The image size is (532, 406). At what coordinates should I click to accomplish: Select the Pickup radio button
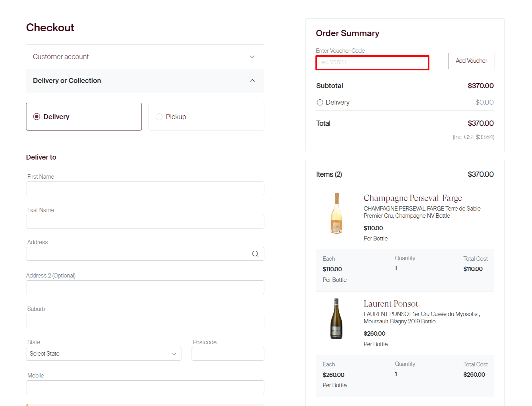[159, 117]
